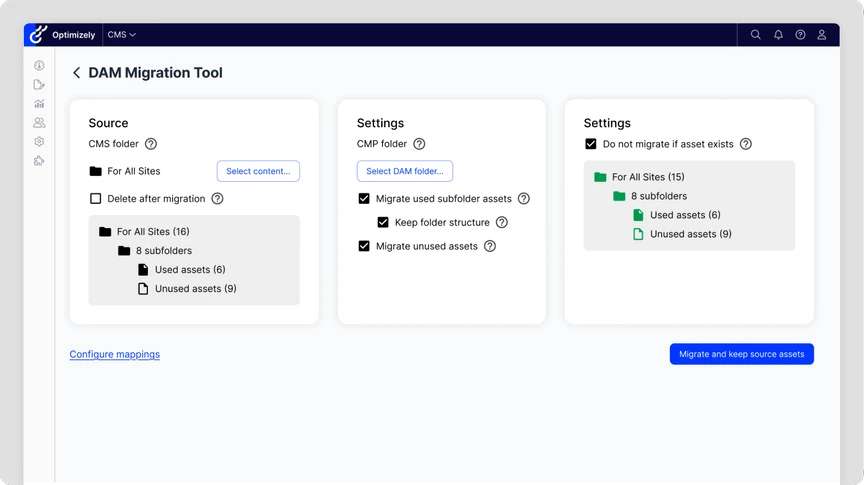Viewport: 864px width, 485px height.
Task: Show help for Delete after migration
Action: [x=217, y=198]
